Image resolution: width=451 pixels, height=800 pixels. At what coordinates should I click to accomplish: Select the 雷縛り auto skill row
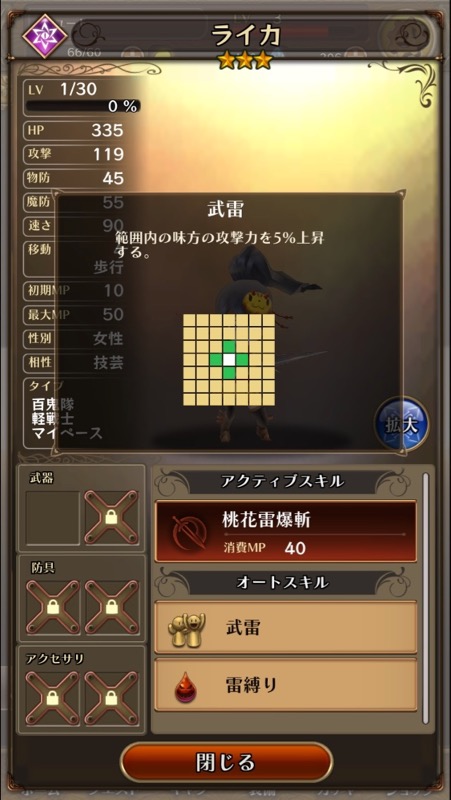286,685
